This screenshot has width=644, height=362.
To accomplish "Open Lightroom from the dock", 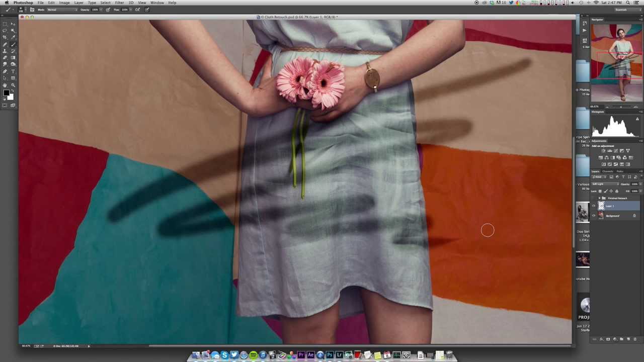I will (x=339, y=355).
